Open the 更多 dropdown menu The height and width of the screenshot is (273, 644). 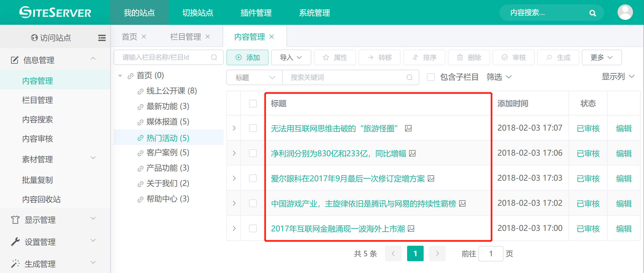tap(602, 57)
